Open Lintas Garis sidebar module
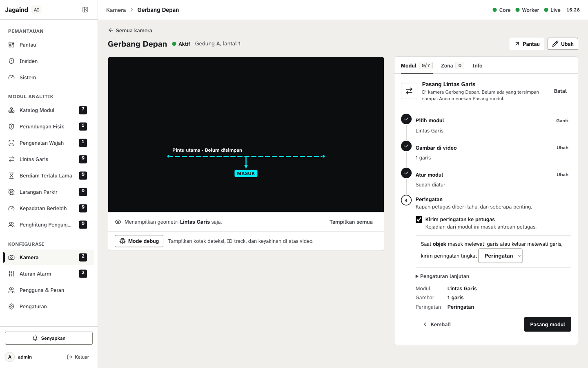The width and height of the screenshot is (588, 368). point(49,159)
